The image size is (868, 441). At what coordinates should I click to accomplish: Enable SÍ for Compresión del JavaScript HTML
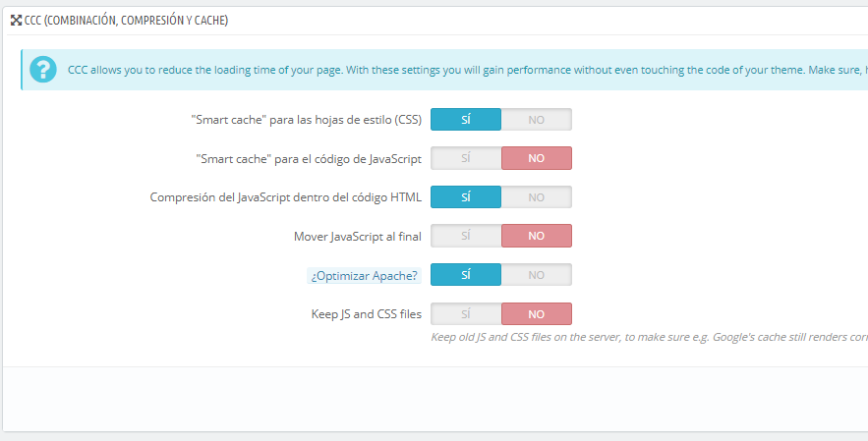466,197
